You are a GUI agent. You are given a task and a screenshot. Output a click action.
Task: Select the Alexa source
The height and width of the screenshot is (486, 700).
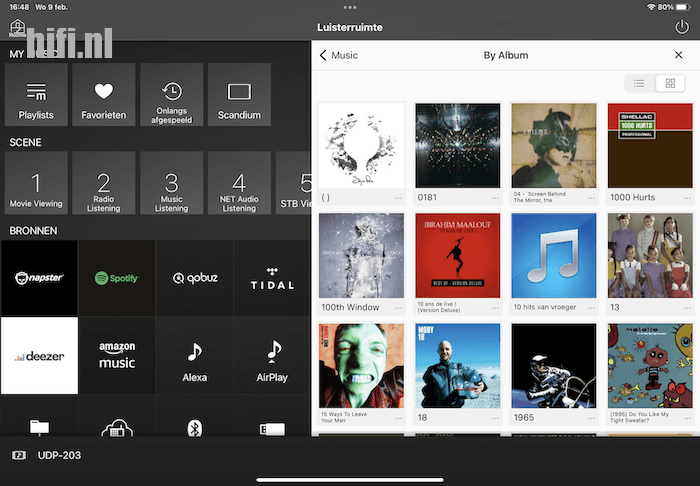pos(195,356)
